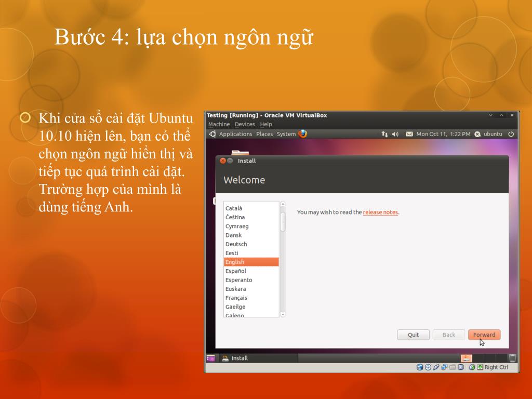This screenshot has height=399, width=532.
Task: Select Deutsch in the language list
Action: [251, 244]
